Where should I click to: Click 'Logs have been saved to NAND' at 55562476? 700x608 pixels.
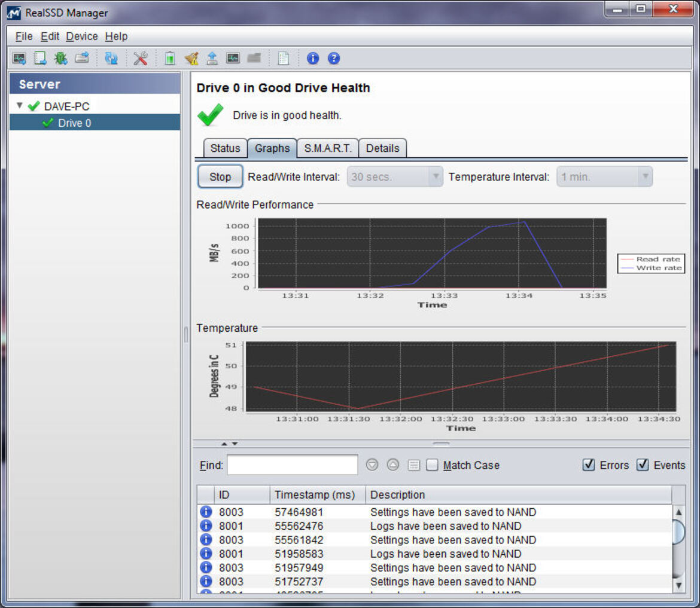446,526
